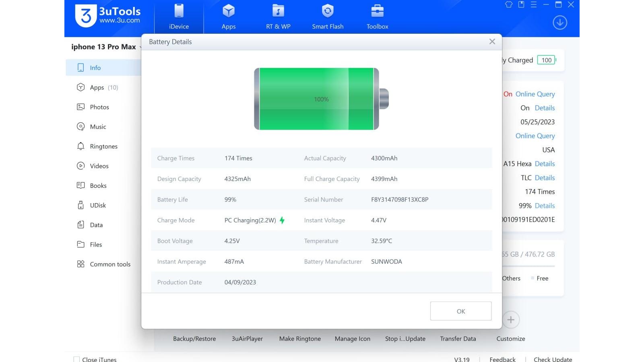The width and height of the screenshot is (644, 362).
Task: Click the Books open-book icon
Action: 80,185
